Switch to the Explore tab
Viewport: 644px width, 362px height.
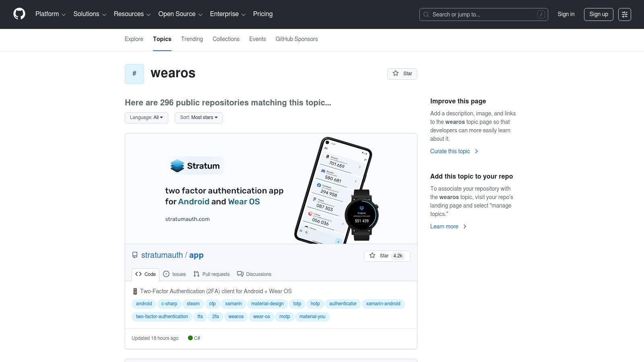134,39
